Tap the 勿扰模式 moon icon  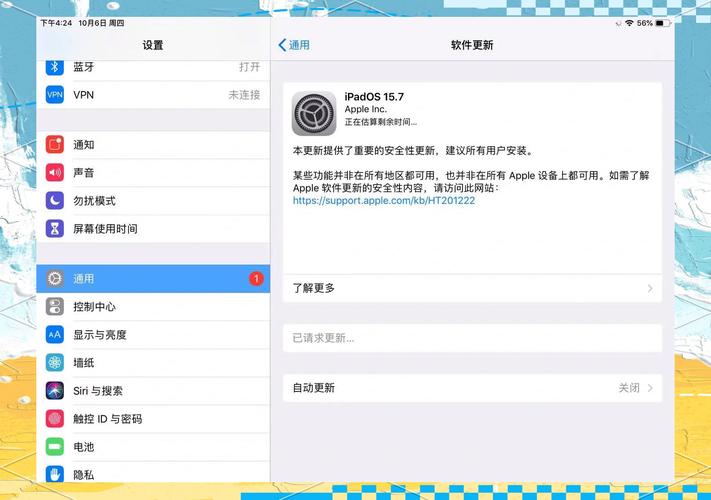pos(55,200)
